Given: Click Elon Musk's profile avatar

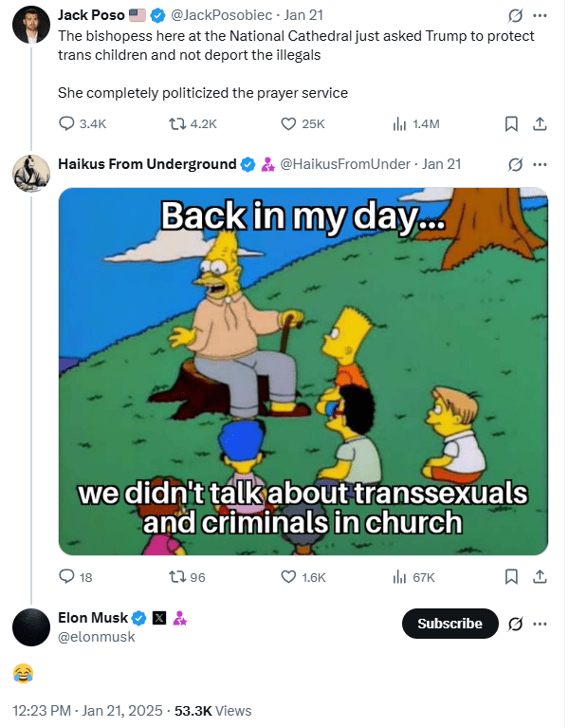Looking at the screenshot, I should [30, 627].
